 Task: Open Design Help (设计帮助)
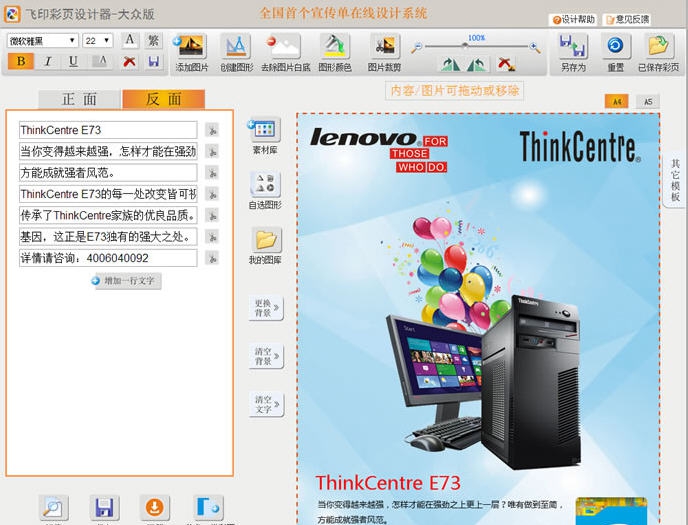coord(573,19)
